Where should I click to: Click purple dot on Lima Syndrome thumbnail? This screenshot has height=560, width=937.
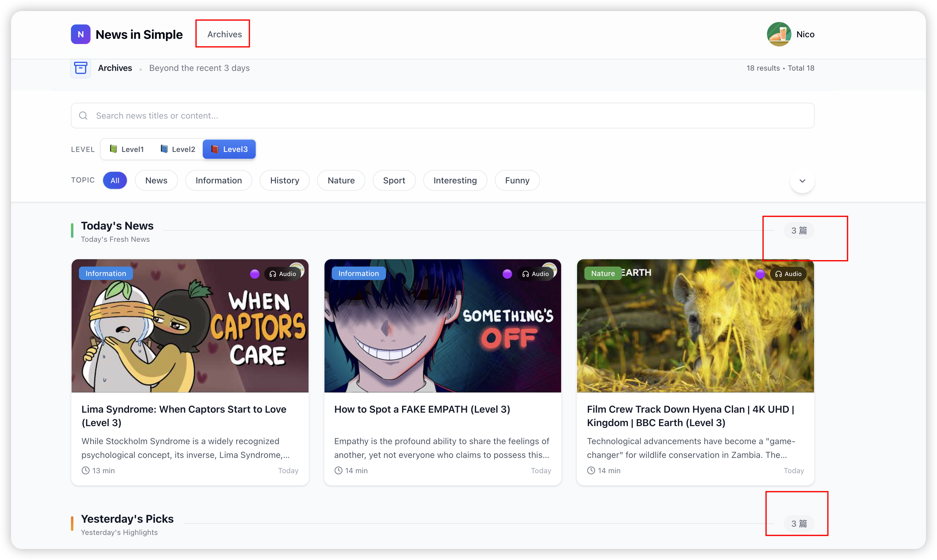point(255,274)
